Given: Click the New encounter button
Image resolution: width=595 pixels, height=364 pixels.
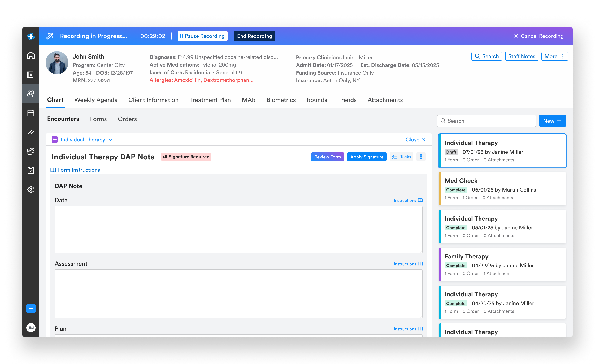Looking at the screenshot, I should tap(552, 121).
